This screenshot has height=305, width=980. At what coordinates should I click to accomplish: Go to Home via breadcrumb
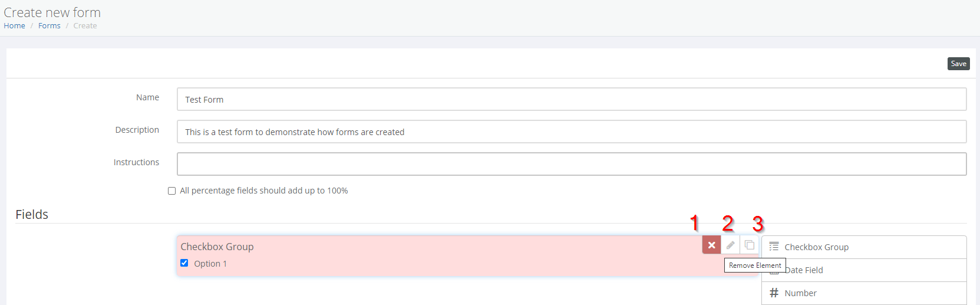coord(14,26)
